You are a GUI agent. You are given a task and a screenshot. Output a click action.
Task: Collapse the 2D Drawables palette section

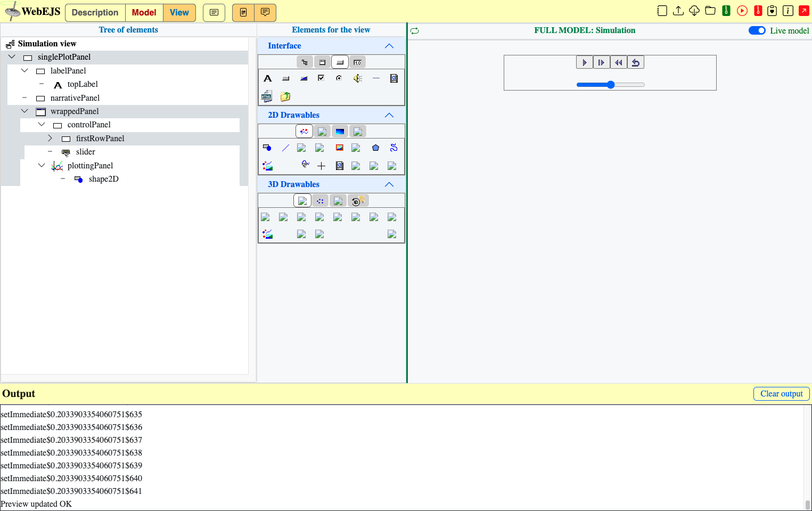pyautogui.click(x=389, y=115)
